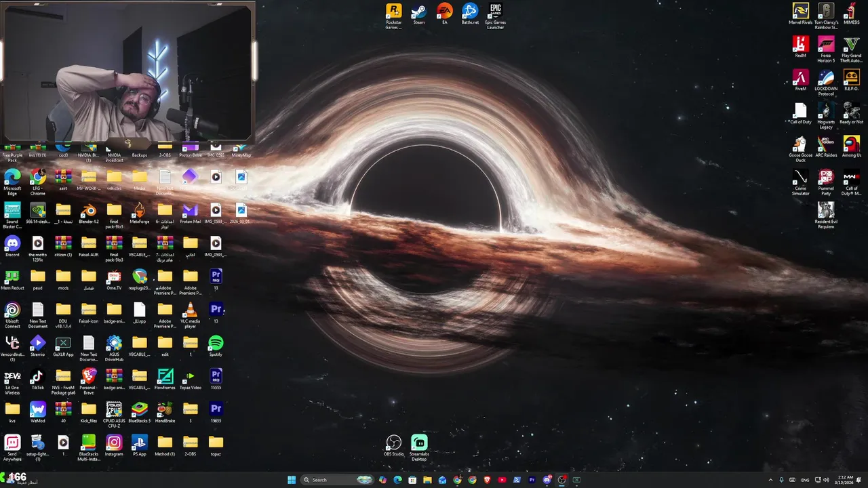Open the volume control in tray

(825, 480)
